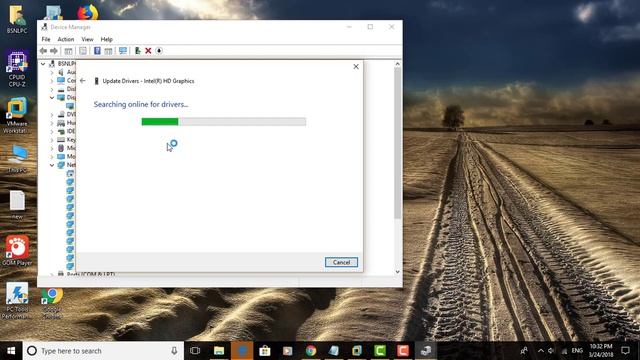Screen dimensions: 640x360
Task: Collapse the BSNLPC root tree node
Action: coord(43,64)
